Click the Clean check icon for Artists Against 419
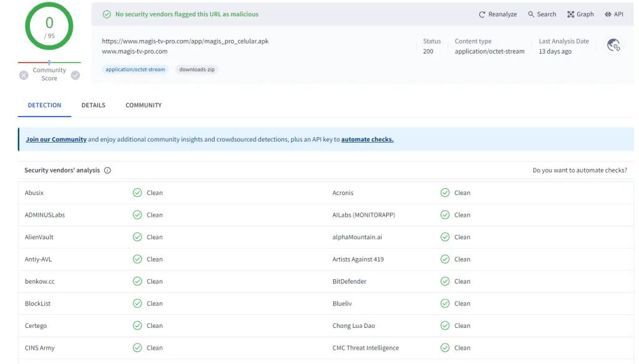 tap(445, 259)
